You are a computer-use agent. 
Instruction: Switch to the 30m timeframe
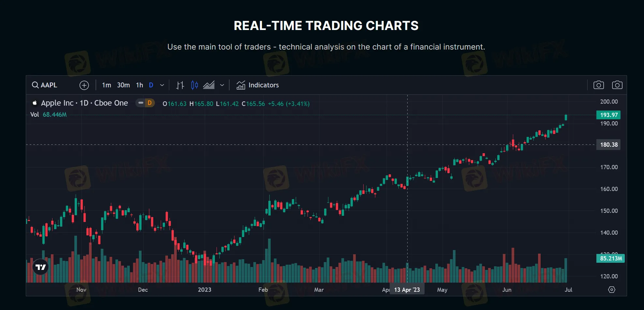click(x=123, y=85)
